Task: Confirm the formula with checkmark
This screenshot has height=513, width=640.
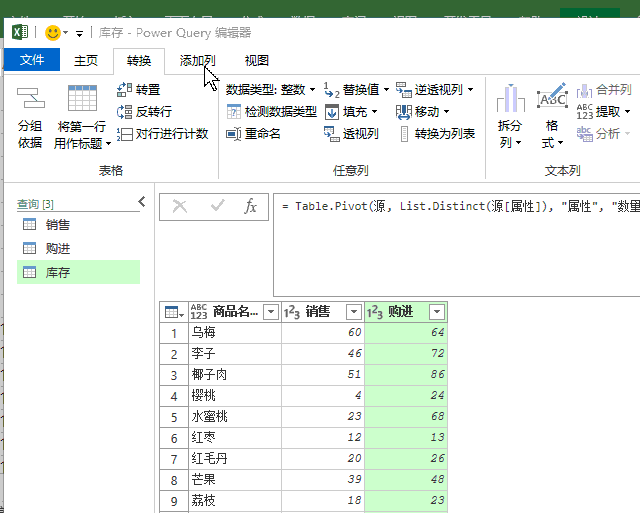Action: pyautogui.click(x=218, y=206)
